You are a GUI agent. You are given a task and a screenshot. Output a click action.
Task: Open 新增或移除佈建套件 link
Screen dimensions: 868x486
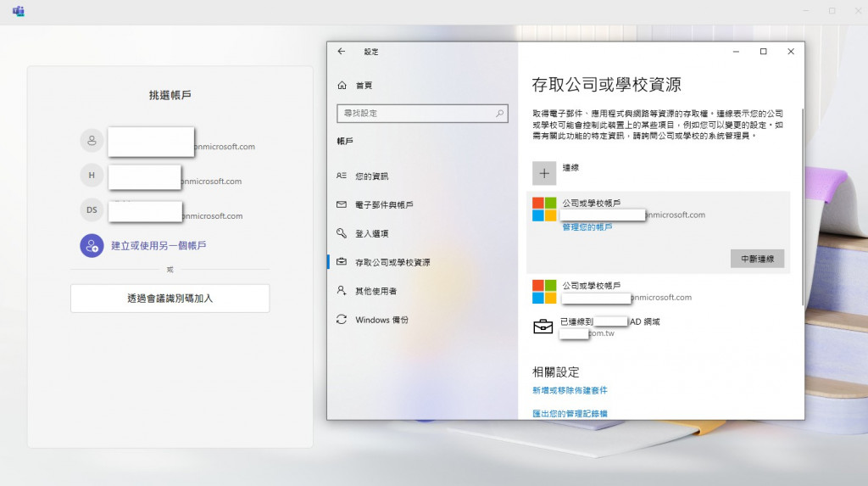(570, 391)
